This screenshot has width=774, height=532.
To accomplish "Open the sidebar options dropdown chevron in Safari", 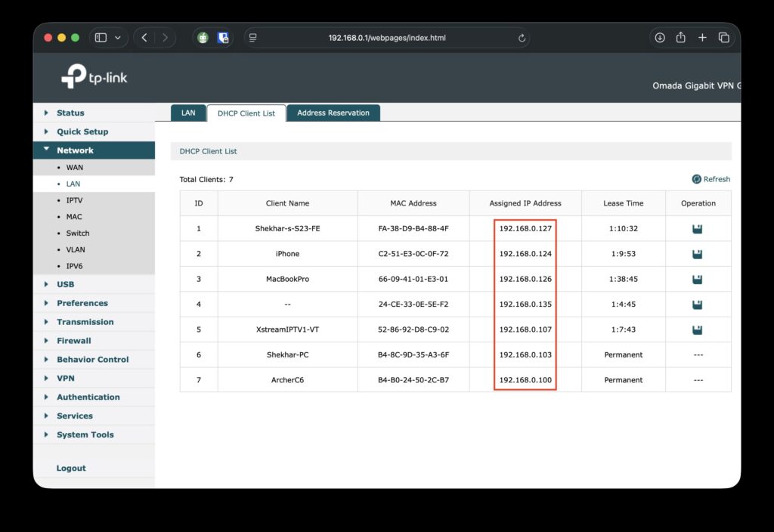I will [x=118, y=38].
